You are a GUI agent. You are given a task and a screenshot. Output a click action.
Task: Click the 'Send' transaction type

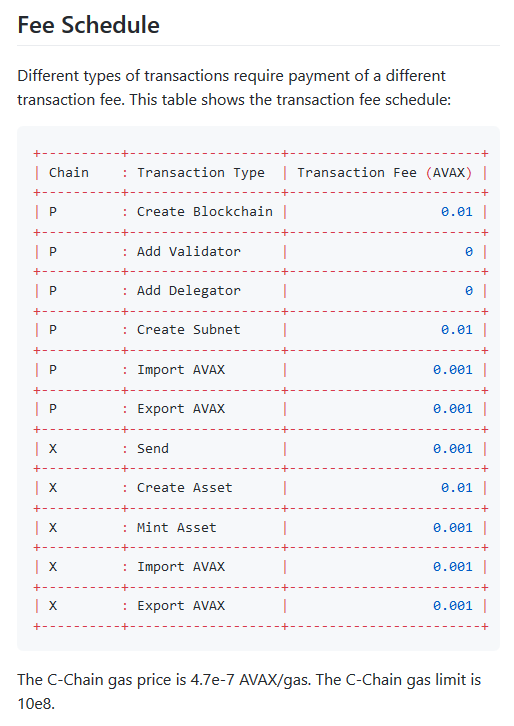[153, 448]
